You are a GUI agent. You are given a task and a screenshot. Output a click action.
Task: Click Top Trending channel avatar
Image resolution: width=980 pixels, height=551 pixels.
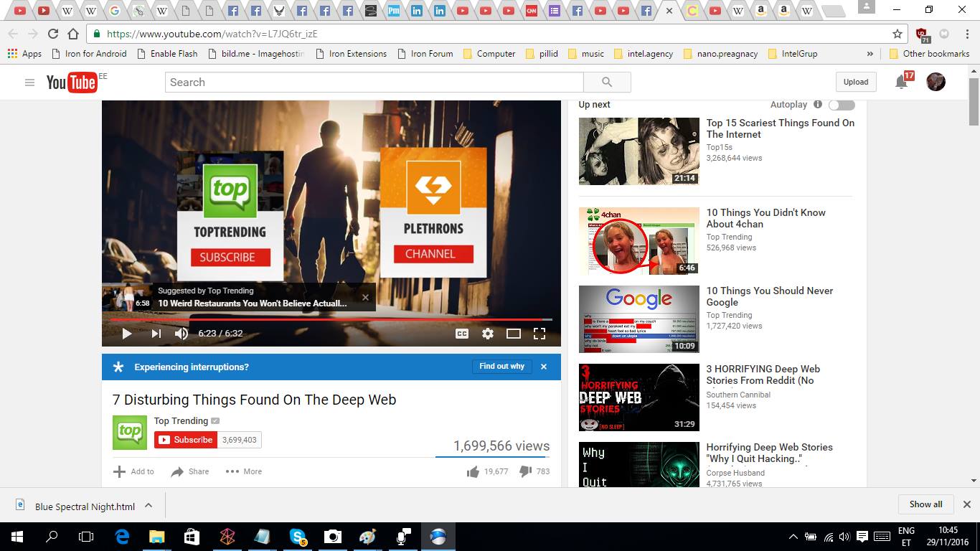[x=130, y=433]
